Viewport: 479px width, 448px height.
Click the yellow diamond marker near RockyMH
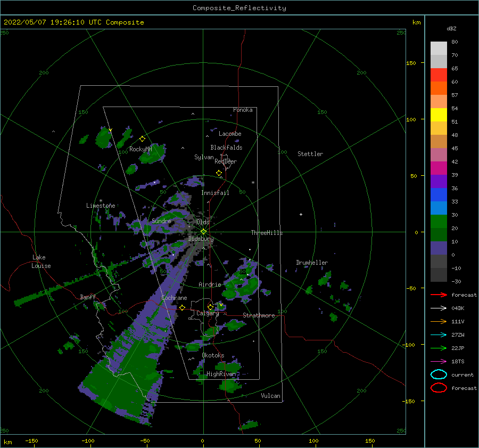click(142, 139)
